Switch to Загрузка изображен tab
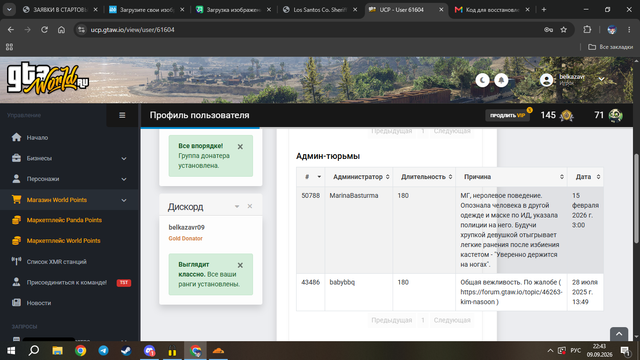640x360 pixels. (x=233, y=9)
